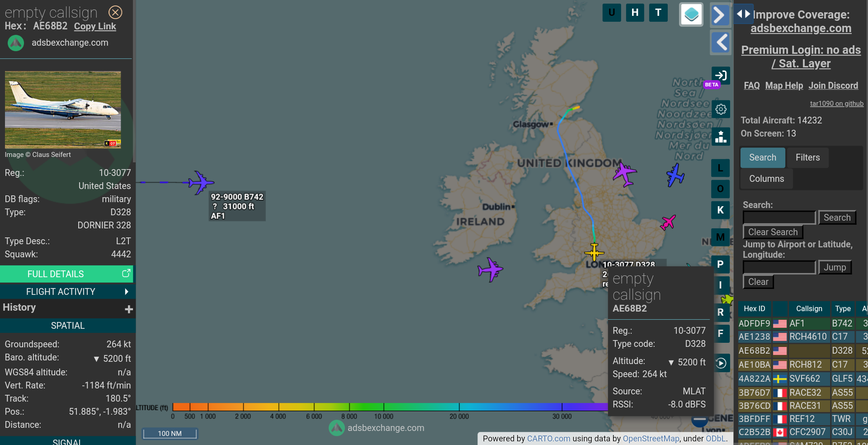Click the purple aircraft icon south of Ireland
The image size is (868, 445).
pos(491,270)
